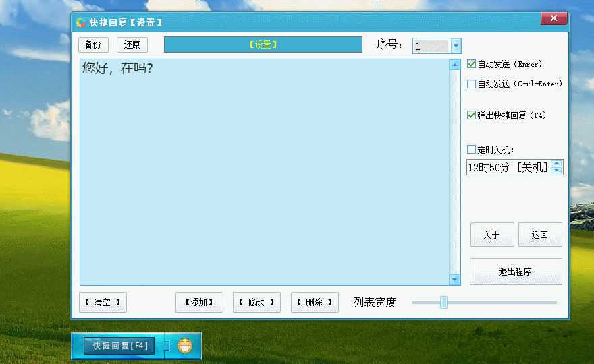Uncheck 弹出快捷回复 (F4) option

(471, 115)
